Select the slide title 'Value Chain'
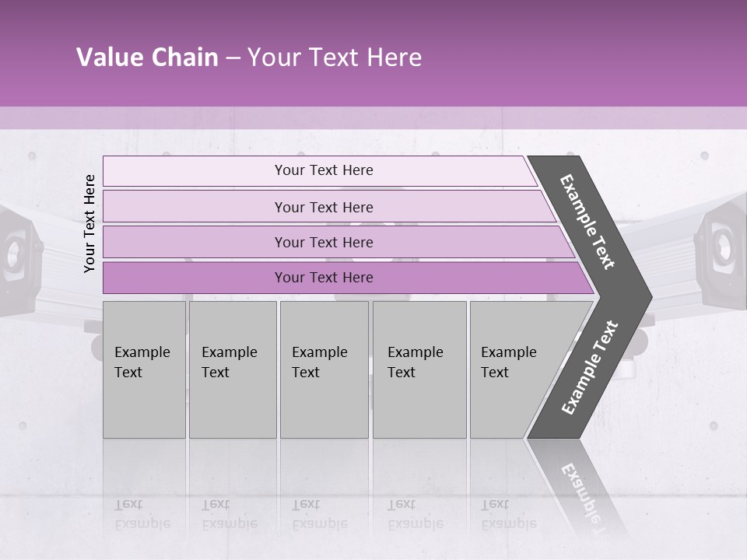This screenshot has height=560, width=747. [x=147, y=57]
